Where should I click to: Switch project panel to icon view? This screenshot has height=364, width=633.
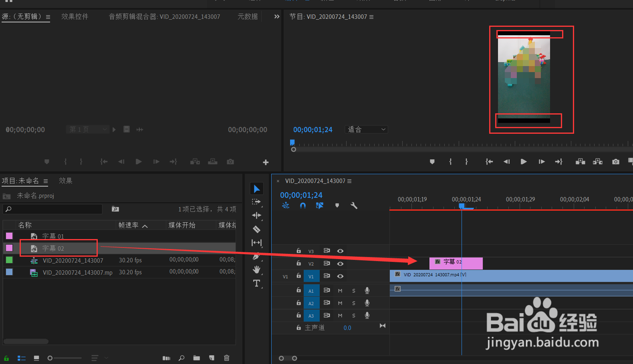[36, 358]
